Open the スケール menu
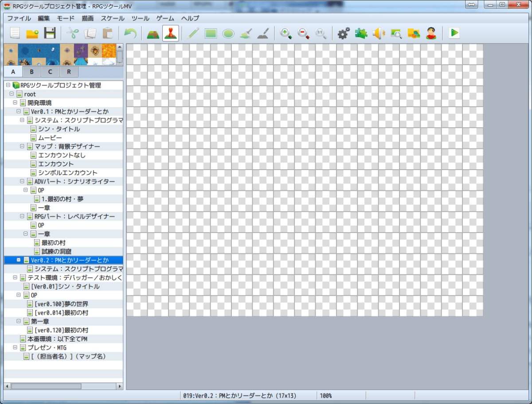This screenshot has width=532, height=404. coord(113,18)
